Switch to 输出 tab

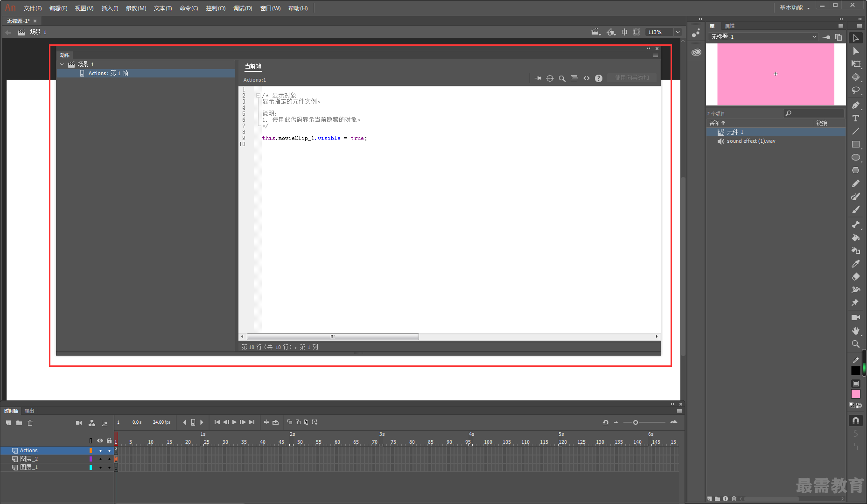coord(29,411)
